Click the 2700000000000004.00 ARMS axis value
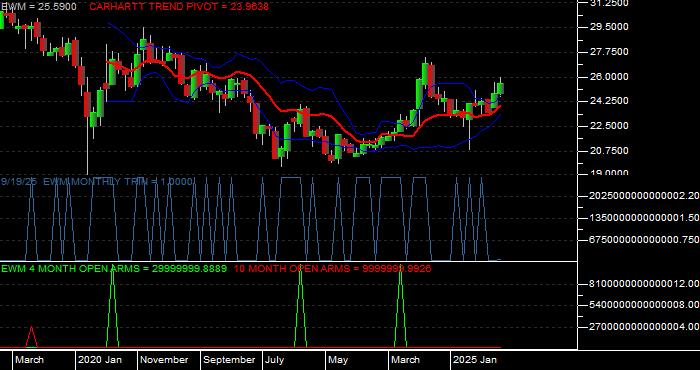 (644, 327)
